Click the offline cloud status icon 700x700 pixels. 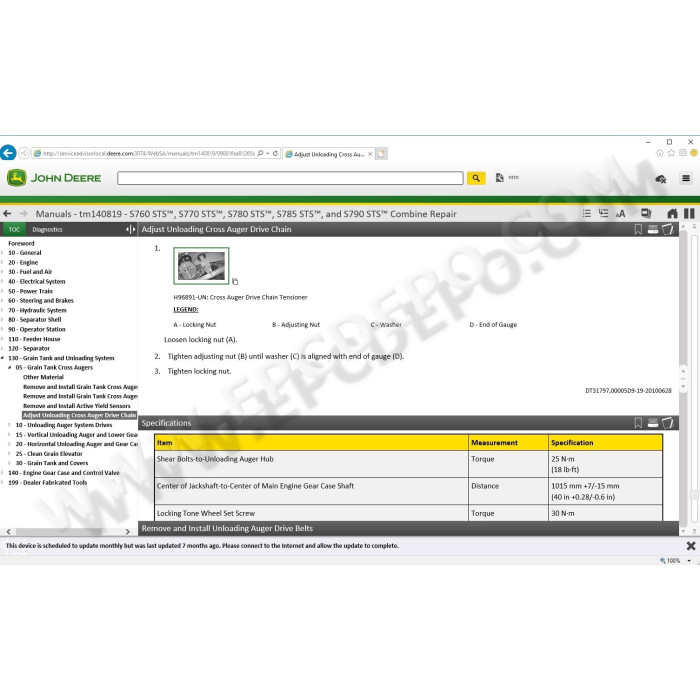660,179
